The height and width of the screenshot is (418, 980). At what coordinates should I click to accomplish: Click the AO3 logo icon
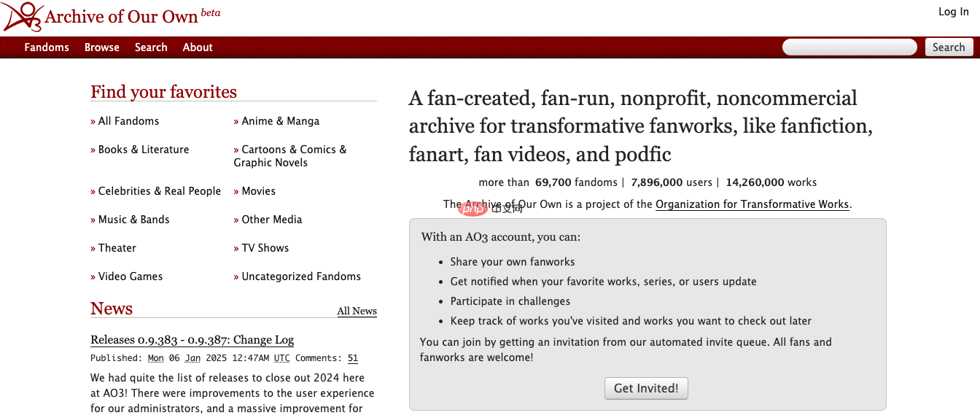point(22,17)
